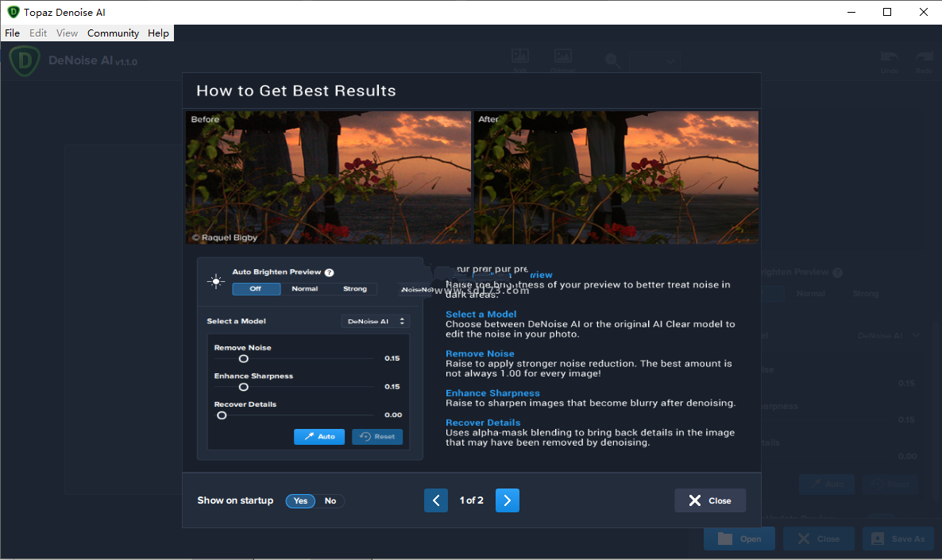Image resolution: width=942 pixels, height=560 pixels.
Task: Select Normal brighten option in background panel
Action: [x=810, y=294]
